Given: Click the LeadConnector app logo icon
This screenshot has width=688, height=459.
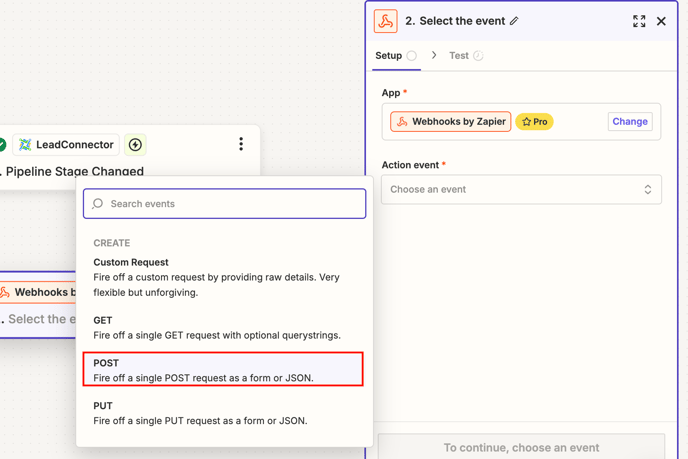Looking at the screenshot, I should pos(25,144).
